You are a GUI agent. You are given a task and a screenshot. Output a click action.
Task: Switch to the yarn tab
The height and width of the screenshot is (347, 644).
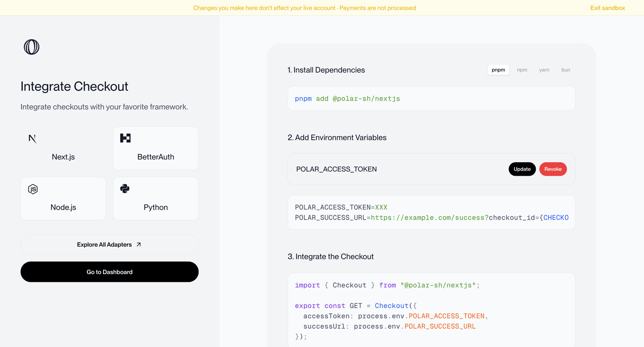[544, 70]
